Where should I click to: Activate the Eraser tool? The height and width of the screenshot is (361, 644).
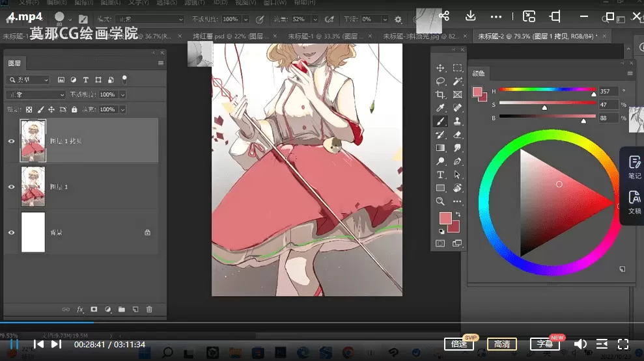pyautogui.click(x=457, y=135)
